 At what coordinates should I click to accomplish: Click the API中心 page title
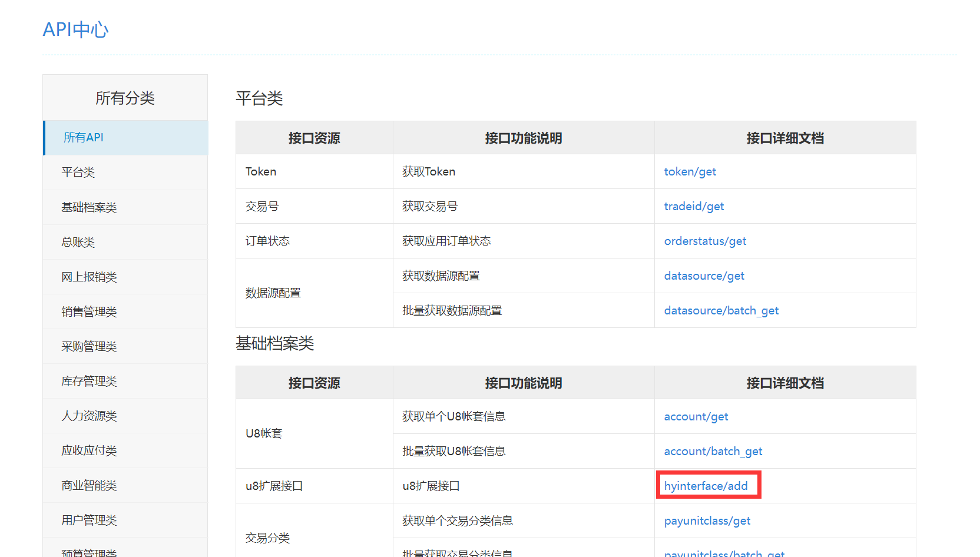pyautogui.click(x=75, y=29)
